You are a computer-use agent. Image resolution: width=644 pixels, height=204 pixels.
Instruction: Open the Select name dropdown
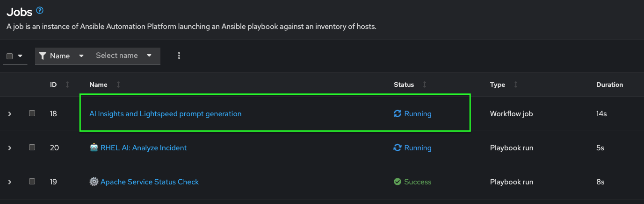(x=124, y=56)
